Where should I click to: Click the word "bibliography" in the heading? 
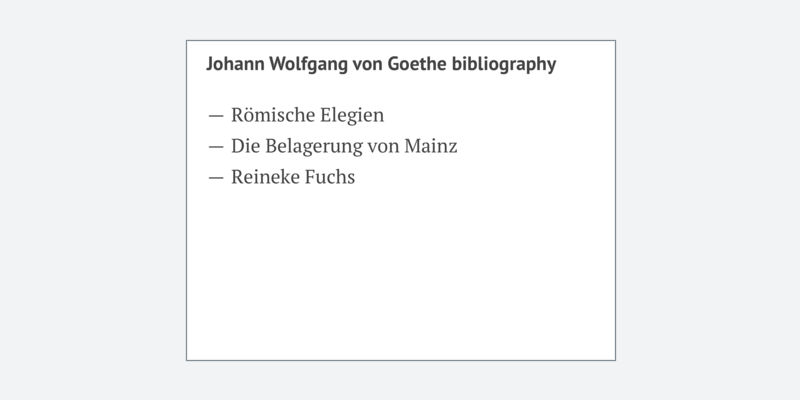(x=504, y=64)
